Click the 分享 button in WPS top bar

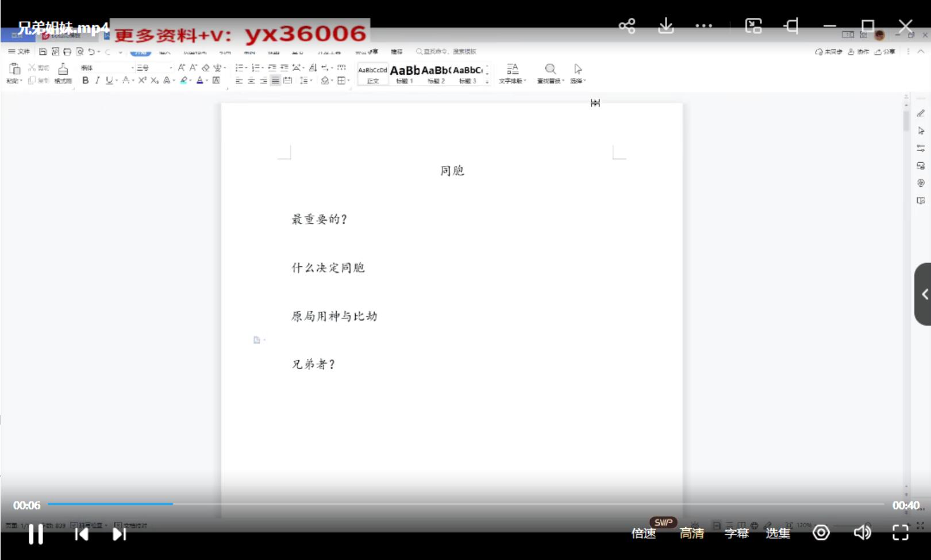887,51
